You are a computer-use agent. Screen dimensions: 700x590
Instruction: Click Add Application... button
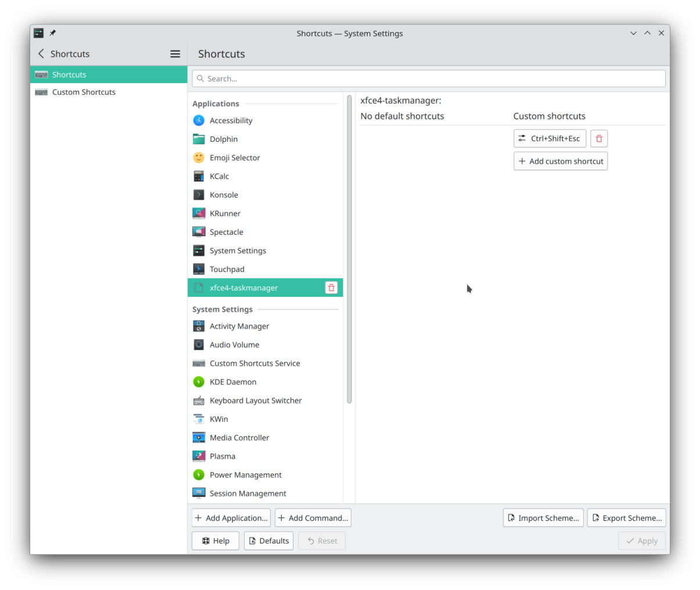coord(231,517)
